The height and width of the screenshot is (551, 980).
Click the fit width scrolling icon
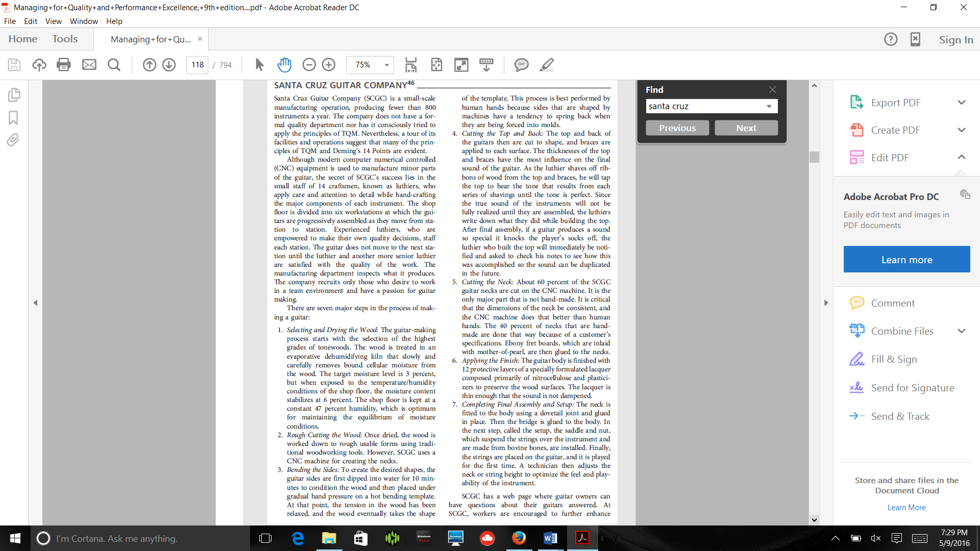tap(411, 65)
